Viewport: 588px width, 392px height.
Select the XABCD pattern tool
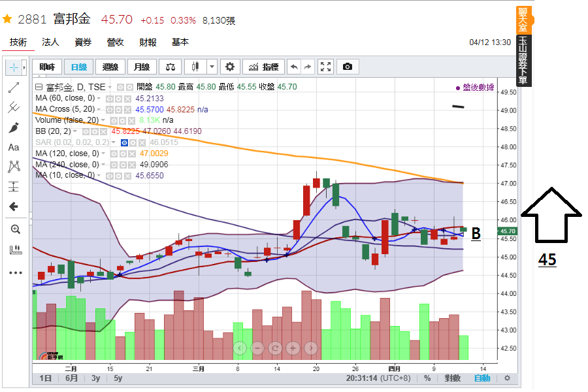click(14, 167)
